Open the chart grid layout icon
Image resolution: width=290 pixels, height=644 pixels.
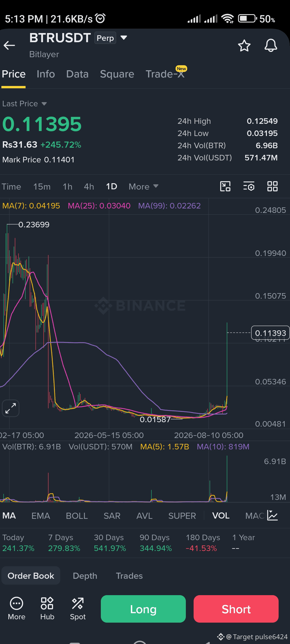pyautogui.click(x=272, y=186)
